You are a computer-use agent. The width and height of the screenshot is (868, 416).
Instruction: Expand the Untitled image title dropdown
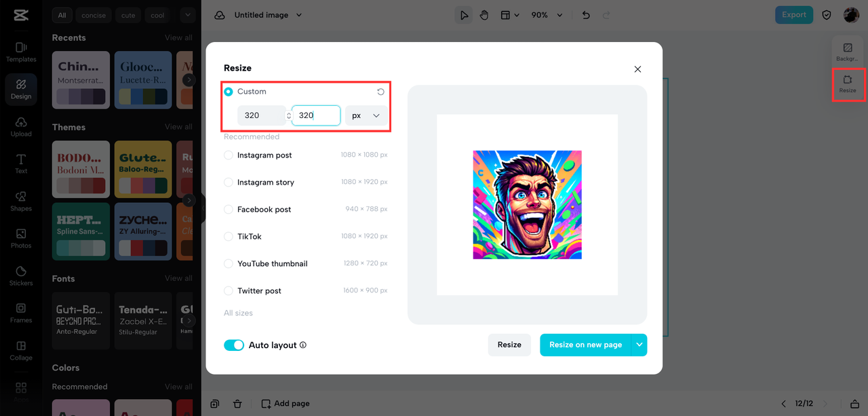pyautogui.click(x=299, y=15)
